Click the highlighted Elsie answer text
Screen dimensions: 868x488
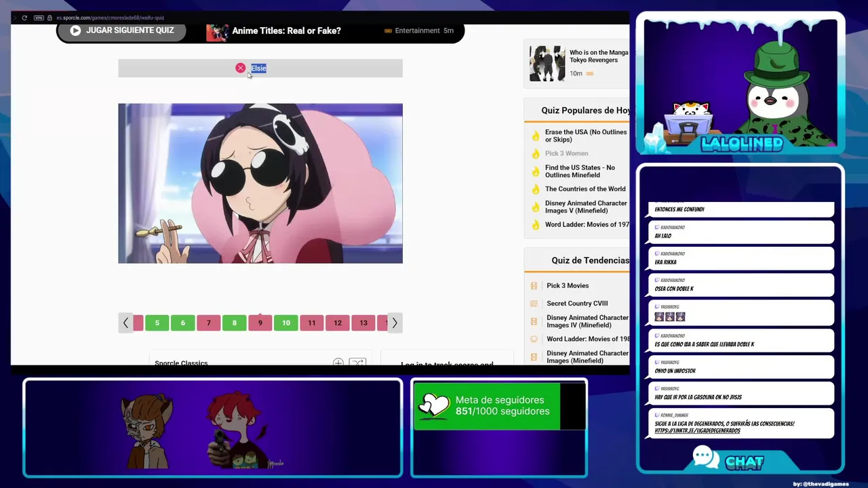point(258,68)
